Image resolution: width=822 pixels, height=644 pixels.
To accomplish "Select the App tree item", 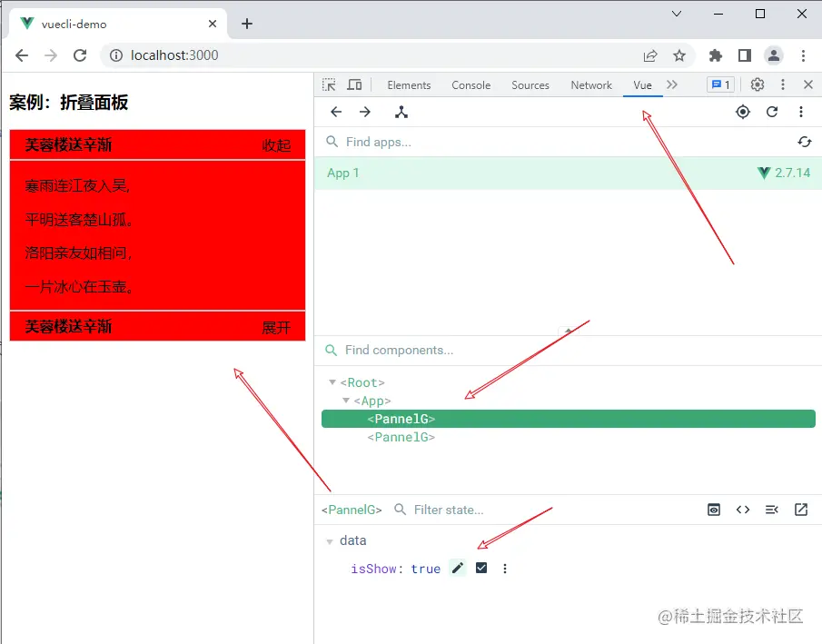I will click(x=372, y=401).
